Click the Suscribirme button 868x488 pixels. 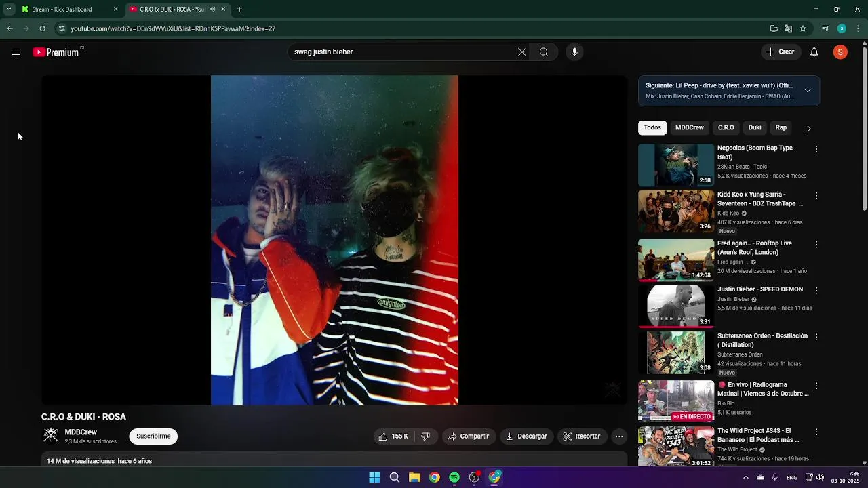pos(153,436)
